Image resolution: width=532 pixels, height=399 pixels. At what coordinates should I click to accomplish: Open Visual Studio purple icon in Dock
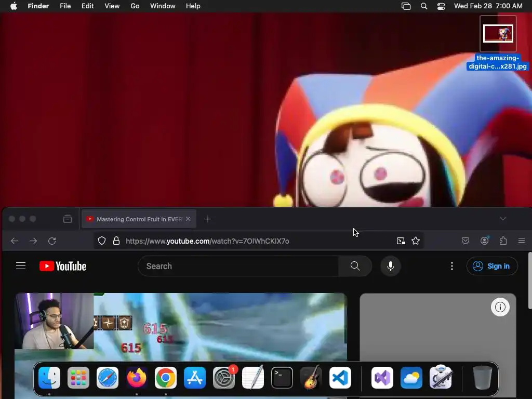click(x=382, y=378)
